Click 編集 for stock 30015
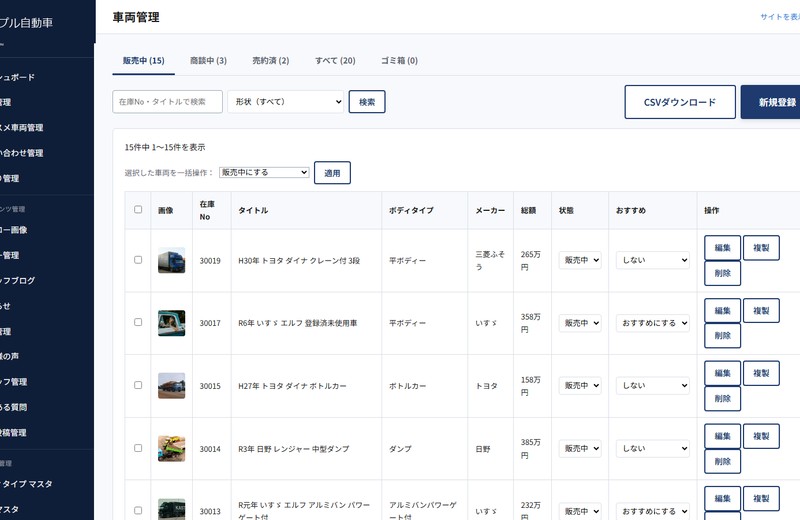 click(x=722, y=373)
